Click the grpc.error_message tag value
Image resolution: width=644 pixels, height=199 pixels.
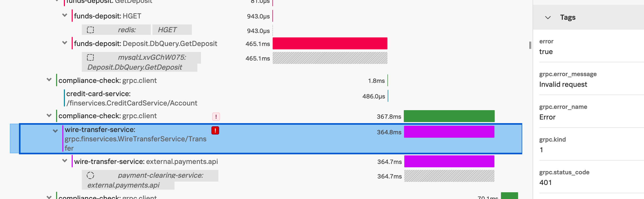click(x=563, y=84)
